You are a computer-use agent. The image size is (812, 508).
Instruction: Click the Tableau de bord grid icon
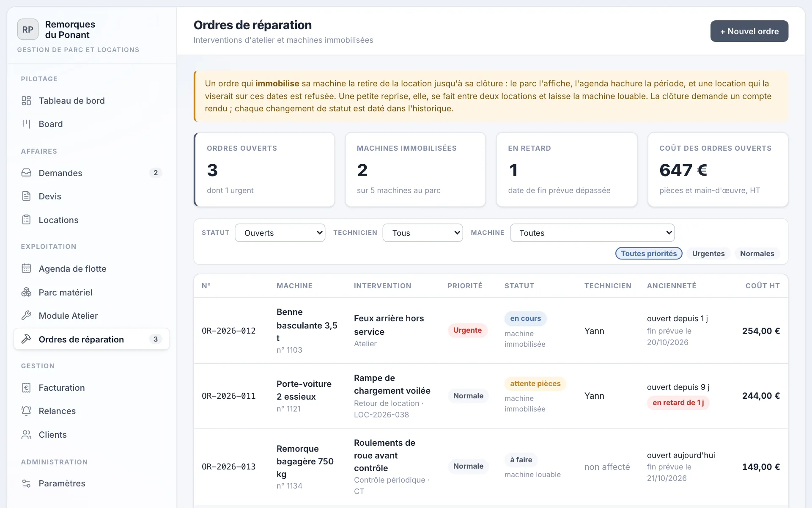click(x=26, y=101)
